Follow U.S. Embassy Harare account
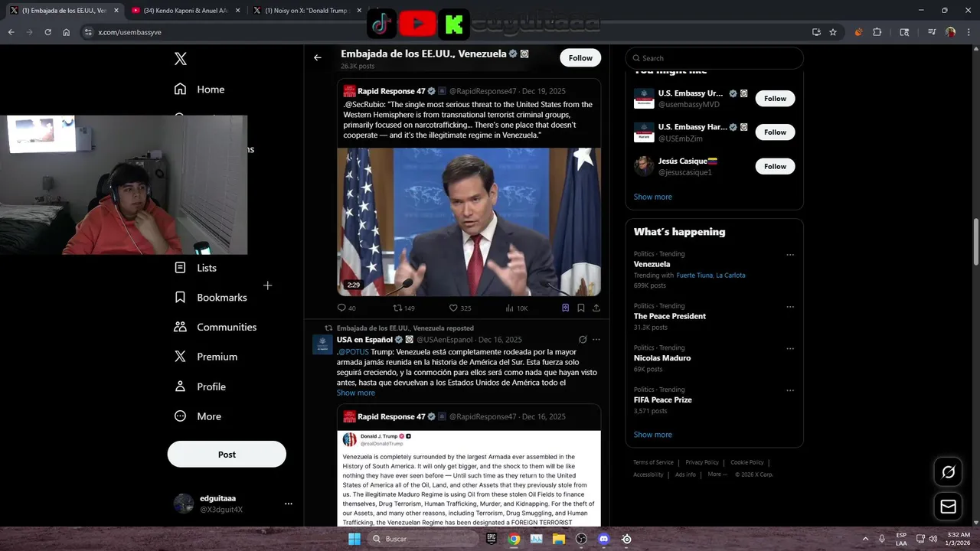 [x=775, y=132]
